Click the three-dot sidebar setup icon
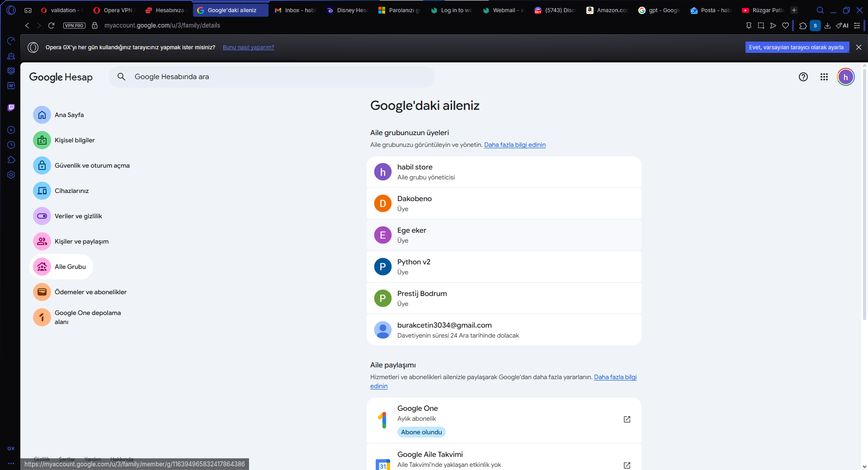Image resolution: width=868 pixels, height=470 pixels. pos(11,463)
